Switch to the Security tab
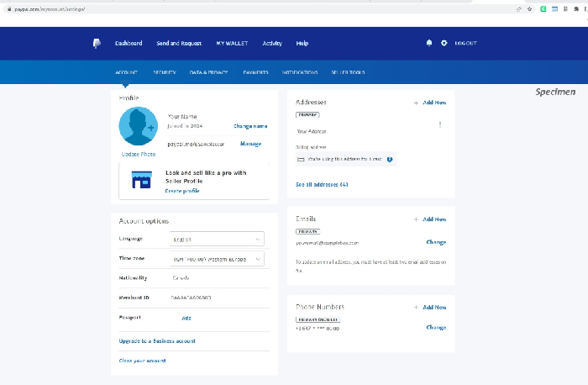Viewport: 588px width, 385px height. click(x=164, y=72)
